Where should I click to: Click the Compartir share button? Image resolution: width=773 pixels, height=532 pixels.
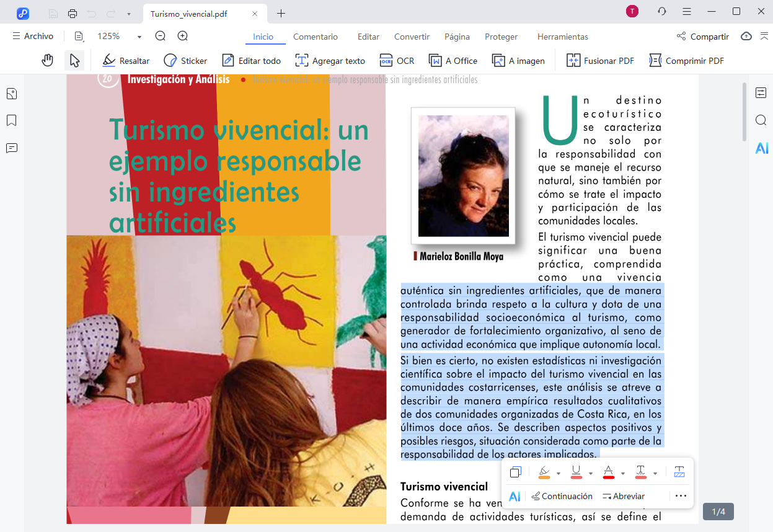coord(703,37)
